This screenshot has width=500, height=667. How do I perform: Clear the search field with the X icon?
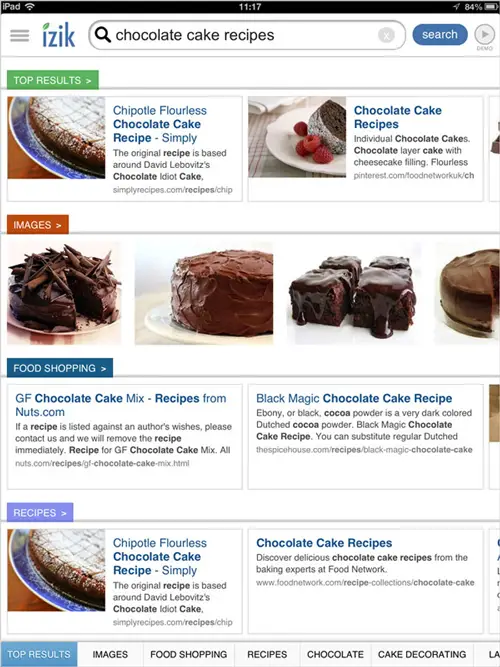(386, 35)
